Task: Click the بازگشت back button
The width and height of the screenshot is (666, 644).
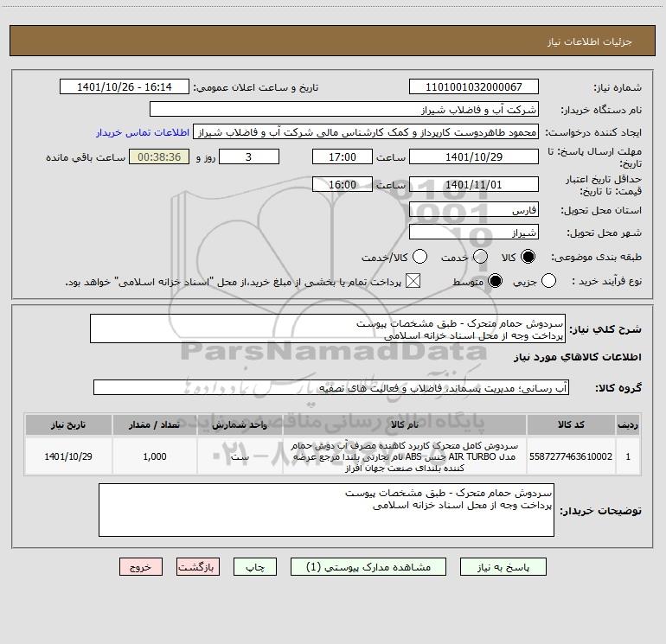Action: [x=198, y=567]
